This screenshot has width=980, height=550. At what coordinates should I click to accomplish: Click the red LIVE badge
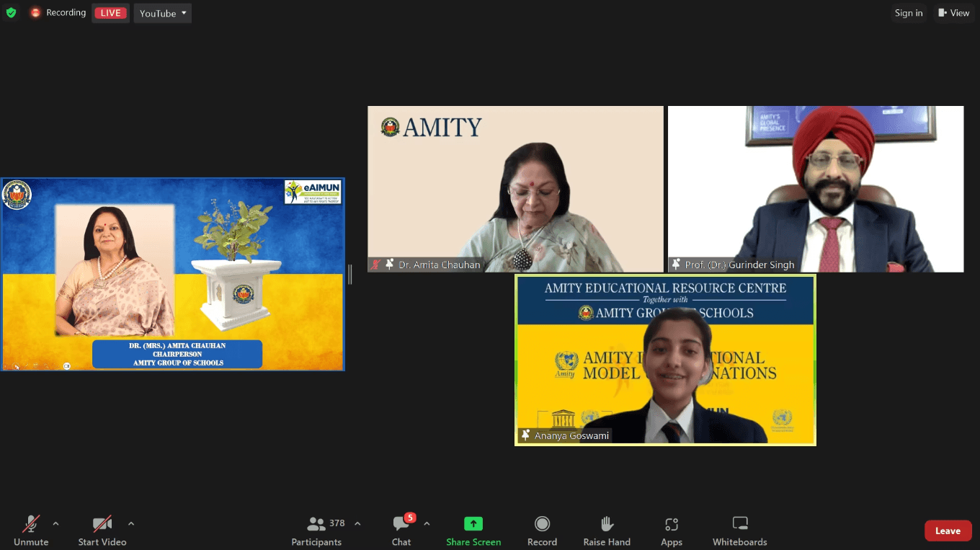(110, 13)
